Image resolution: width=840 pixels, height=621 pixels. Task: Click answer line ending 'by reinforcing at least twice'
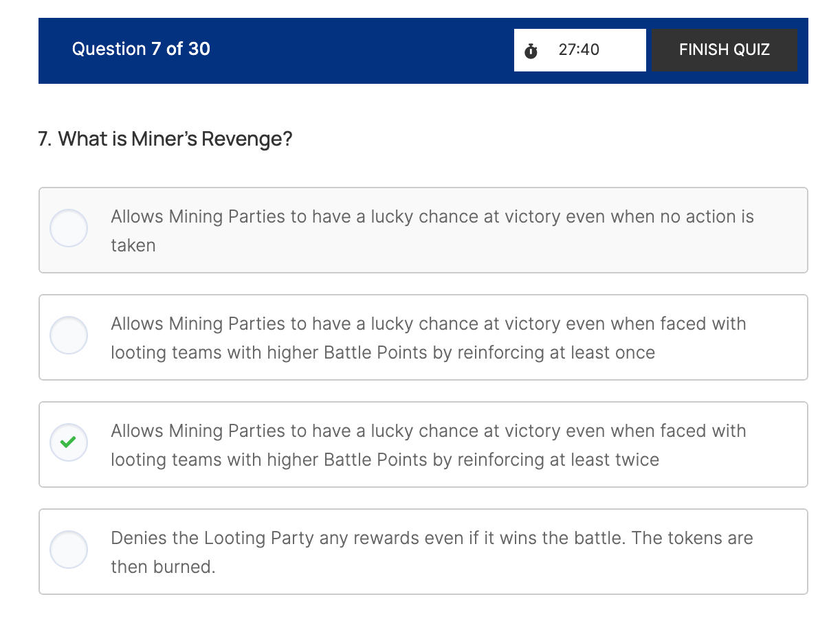[x=385, y=460]
